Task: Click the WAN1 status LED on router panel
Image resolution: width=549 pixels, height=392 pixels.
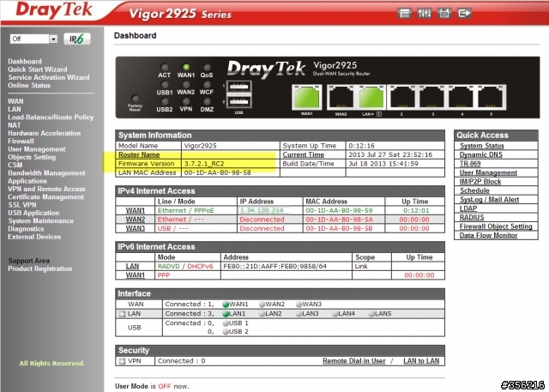Action: pos(186,67)
